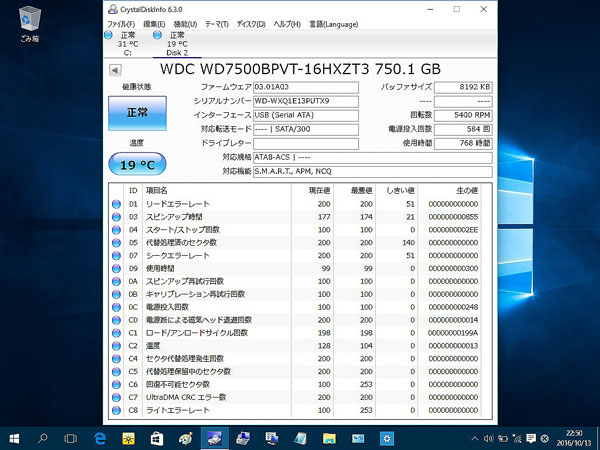Click the buffer size value 8192 KB
Viewport: 600px width, 450px height.
coord(463,87)
